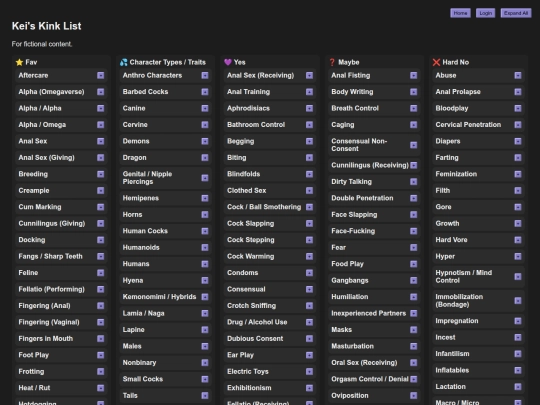Click the square icon beside Nonbinary
The width and height of the screenshot is (540, 405).
click(205, 363)
